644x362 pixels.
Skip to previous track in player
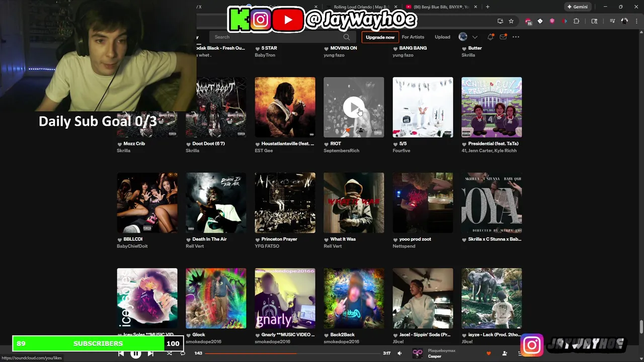pos(121,353)
